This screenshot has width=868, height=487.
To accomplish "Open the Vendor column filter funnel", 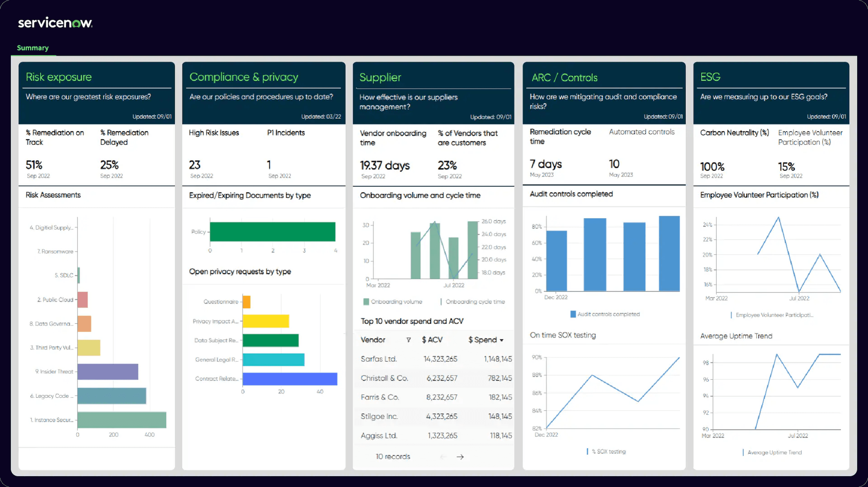I will tap(408, 340).
